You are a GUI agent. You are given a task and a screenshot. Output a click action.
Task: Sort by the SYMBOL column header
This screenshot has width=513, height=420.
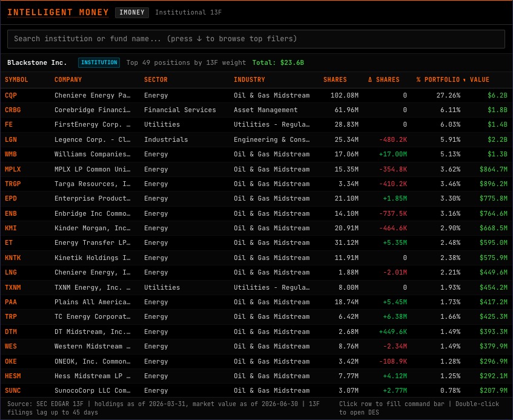16,79
